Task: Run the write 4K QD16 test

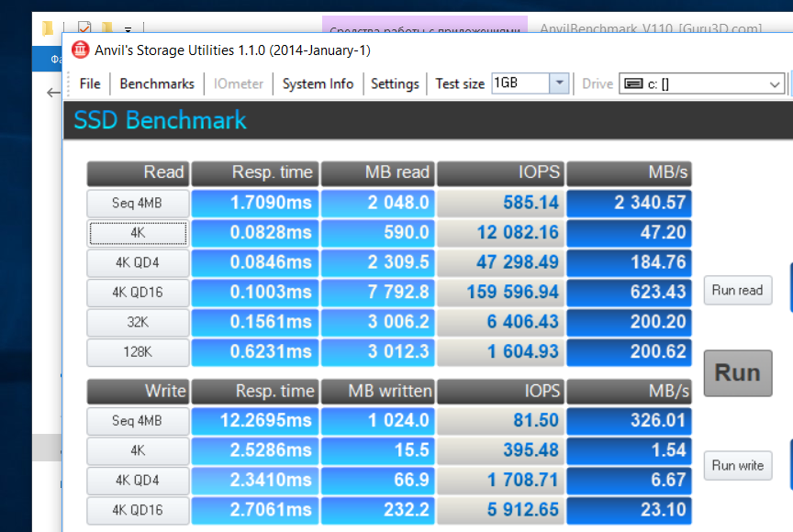Action: tap(138, 510)
